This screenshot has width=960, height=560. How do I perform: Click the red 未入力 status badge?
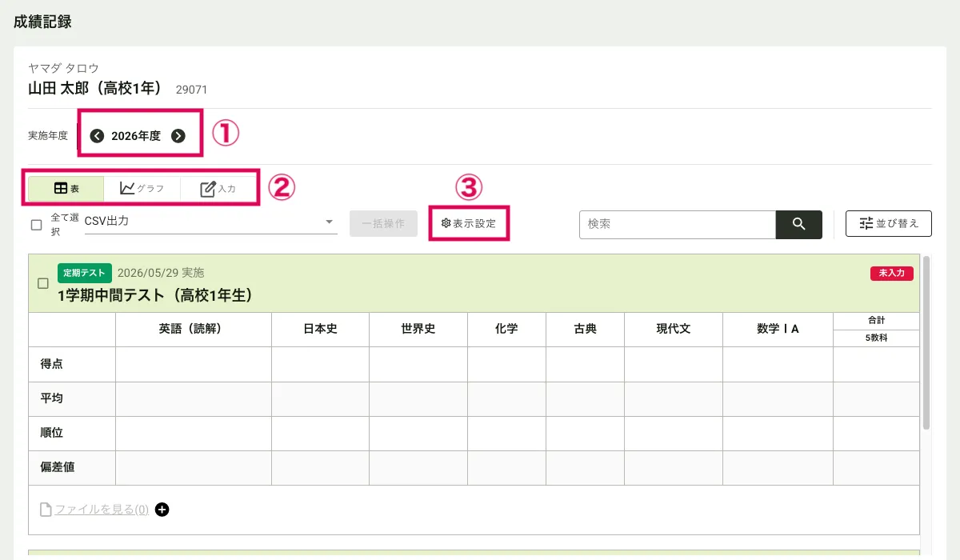point(891,273)
